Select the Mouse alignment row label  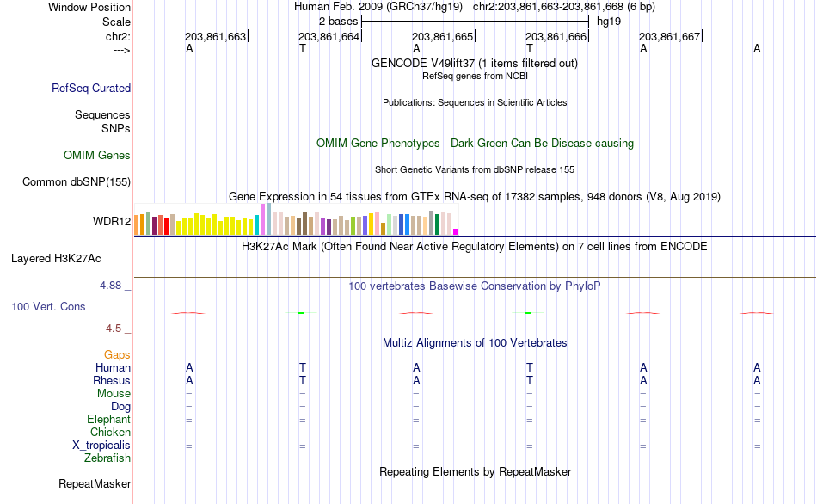114,394
